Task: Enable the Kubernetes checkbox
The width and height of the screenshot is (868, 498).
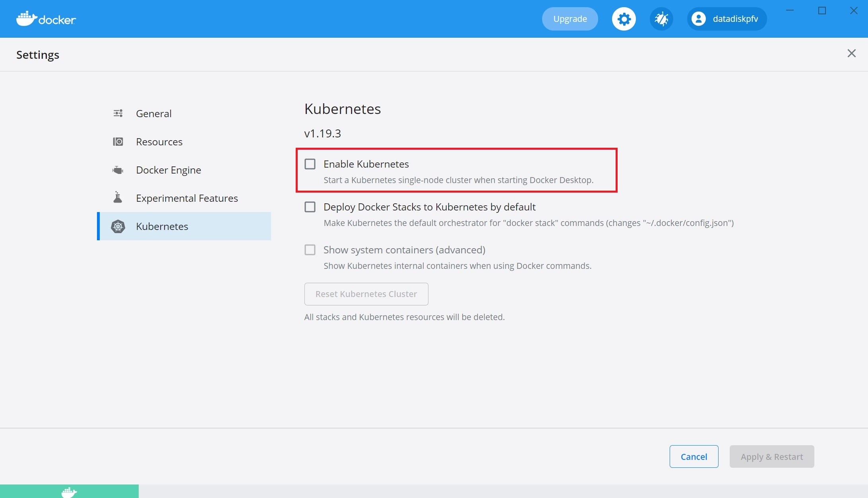Action: click(310, 164)
